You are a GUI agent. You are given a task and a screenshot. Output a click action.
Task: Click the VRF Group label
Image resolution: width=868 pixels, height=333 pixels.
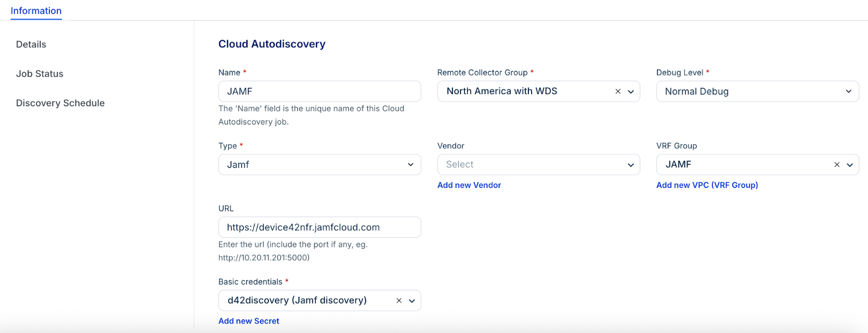tap(676, 146)
